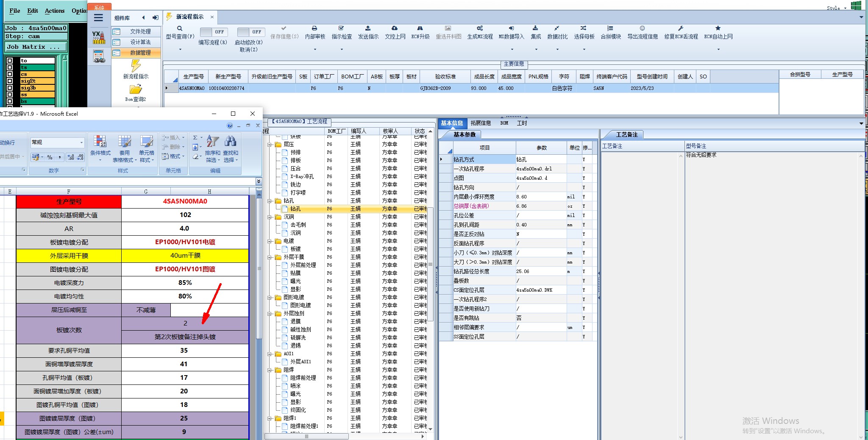Screen dimensions: 868x440
Task: Open Excel 套用表格格式 table styles
Action: (124, 149)
